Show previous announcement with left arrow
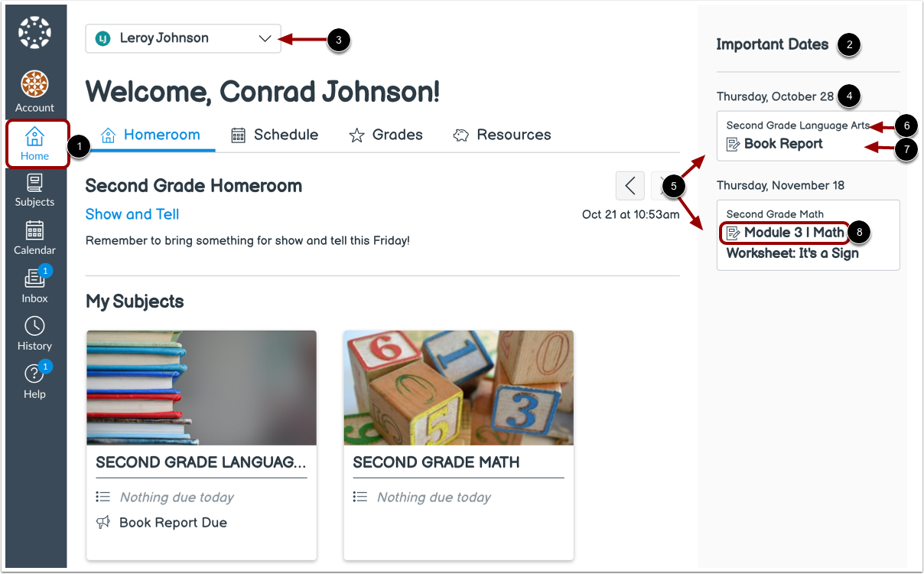Screen dimensions: 924x574 (630, 186)
